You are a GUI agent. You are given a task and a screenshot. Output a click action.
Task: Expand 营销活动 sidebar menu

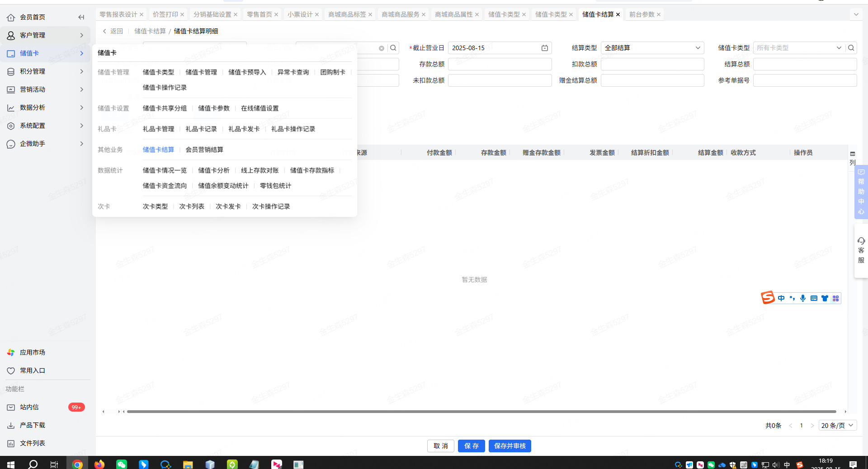(45, 89)
